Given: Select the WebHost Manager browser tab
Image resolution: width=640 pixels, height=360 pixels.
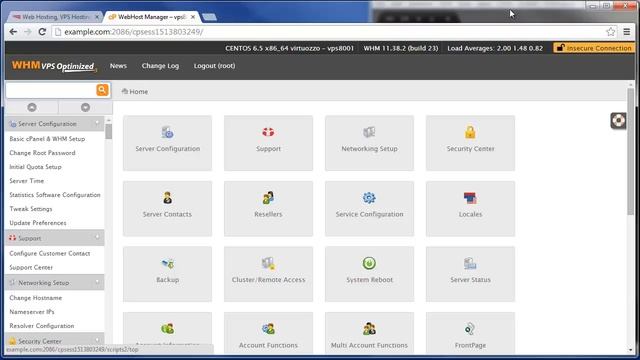Looking at the screenshot, I should coord(151,17).
